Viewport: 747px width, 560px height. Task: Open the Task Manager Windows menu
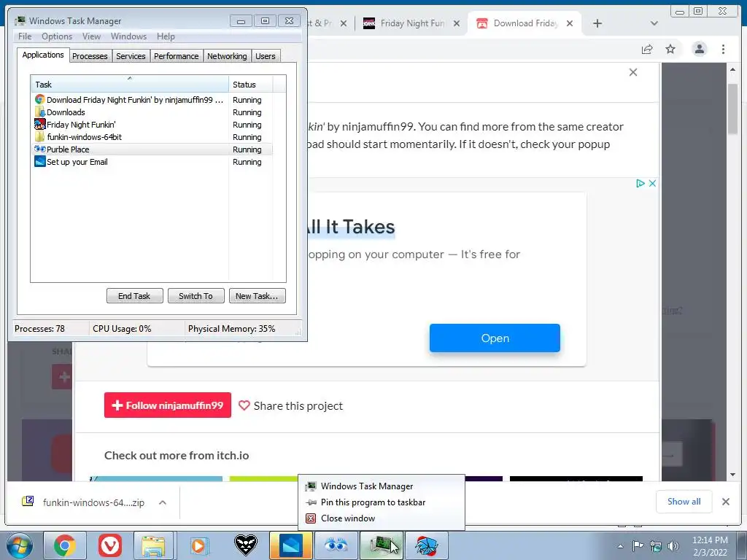(128, 36)
